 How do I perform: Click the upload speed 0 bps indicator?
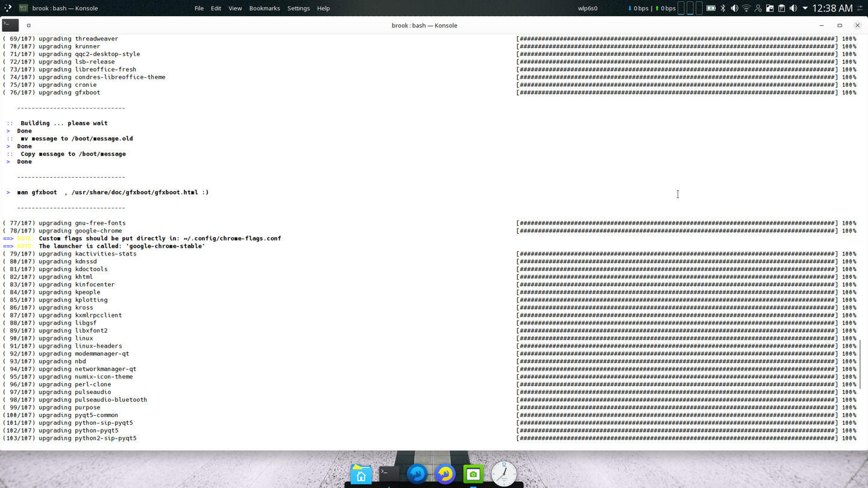click(x=665, y=8)
